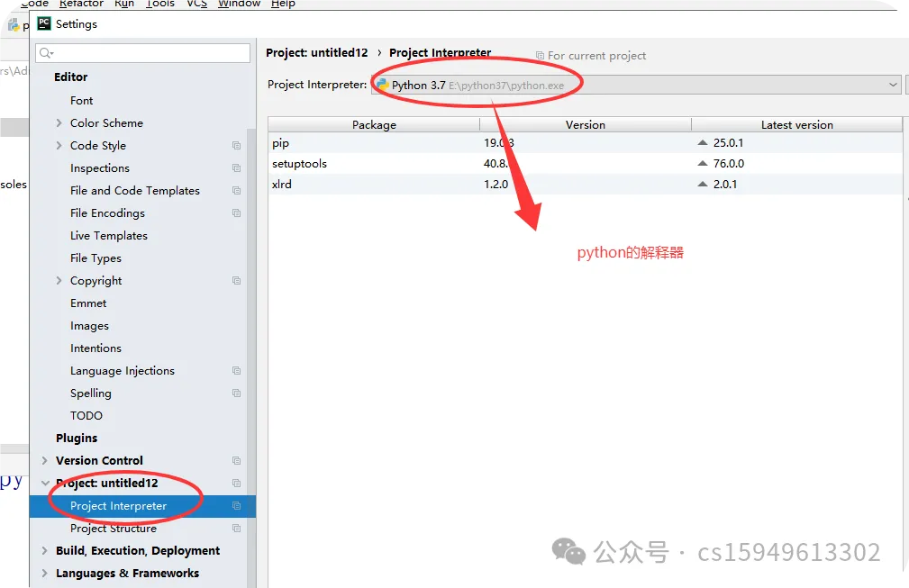Open the Intentions settings
The height and width of the screenshot is (588, 909).
95,348
